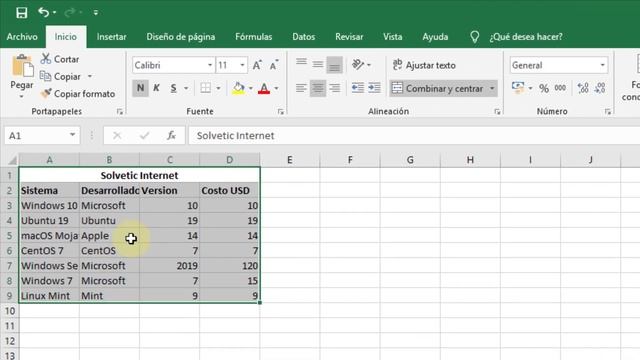This screenshot has height=360, width=640.
Task: Click the Copiar button
Action: 61,76
